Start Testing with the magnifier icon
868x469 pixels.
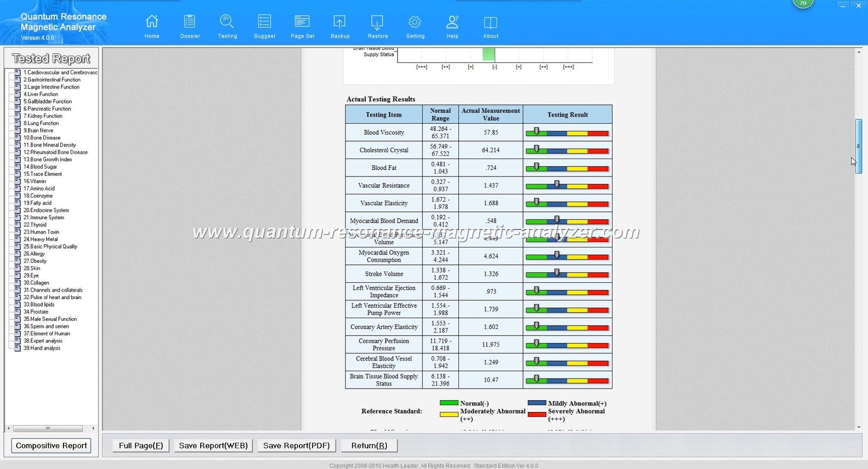[227, 22]
